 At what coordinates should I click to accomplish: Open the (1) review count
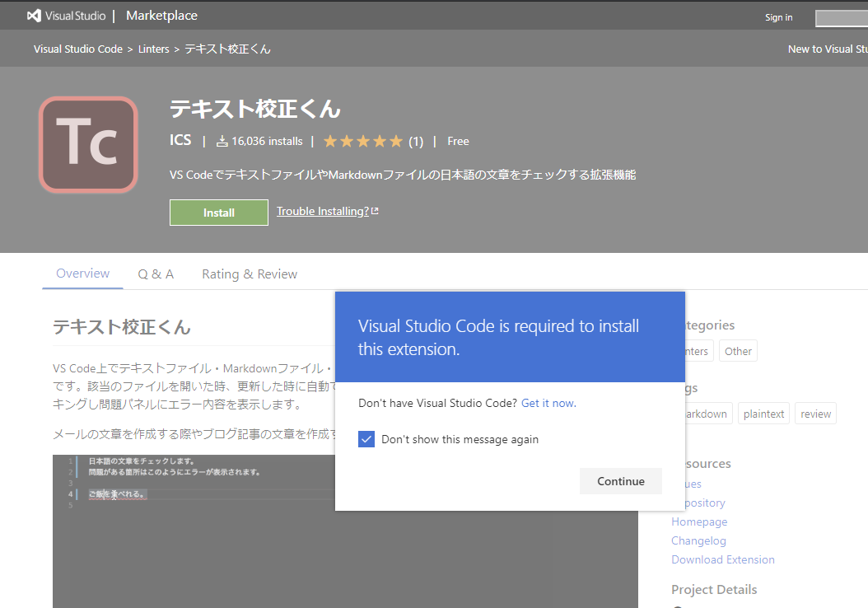click(416, 142)
